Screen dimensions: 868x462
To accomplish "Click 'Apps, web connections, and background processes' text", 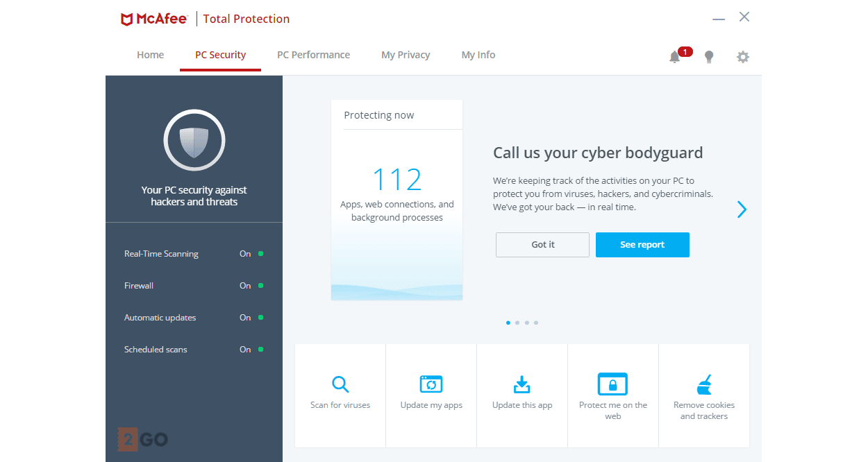I will 397,211.
